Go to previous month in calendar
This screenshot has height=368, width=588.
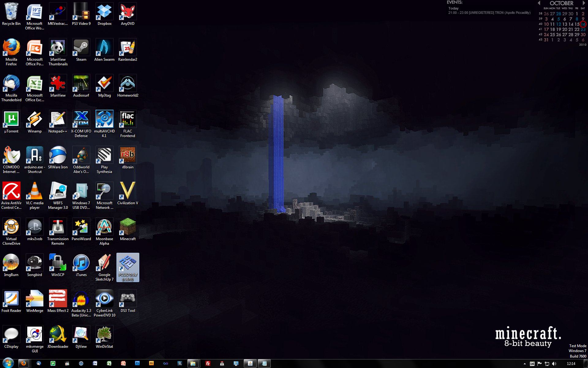539,3
